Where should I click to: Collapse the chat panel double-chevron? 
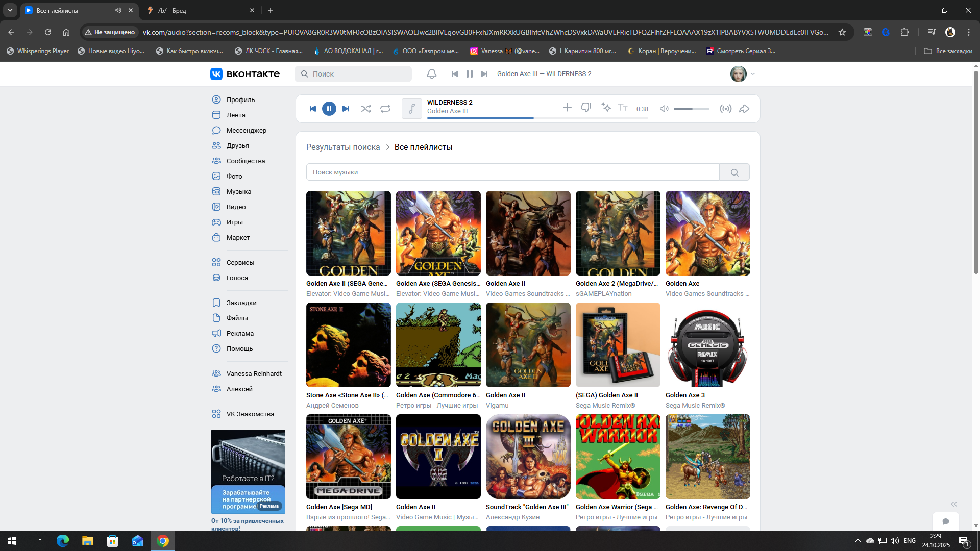click(953, 504)
